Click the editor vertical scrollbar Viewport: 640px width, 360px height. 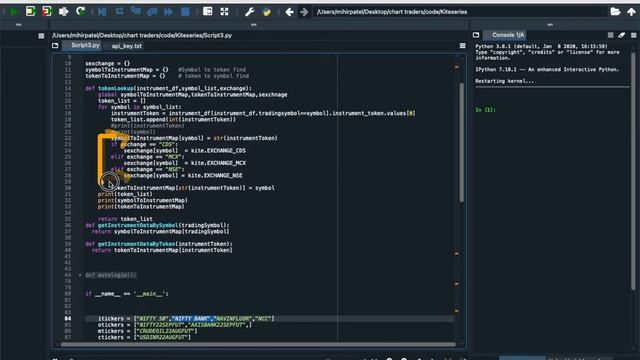tap(462, 142)
